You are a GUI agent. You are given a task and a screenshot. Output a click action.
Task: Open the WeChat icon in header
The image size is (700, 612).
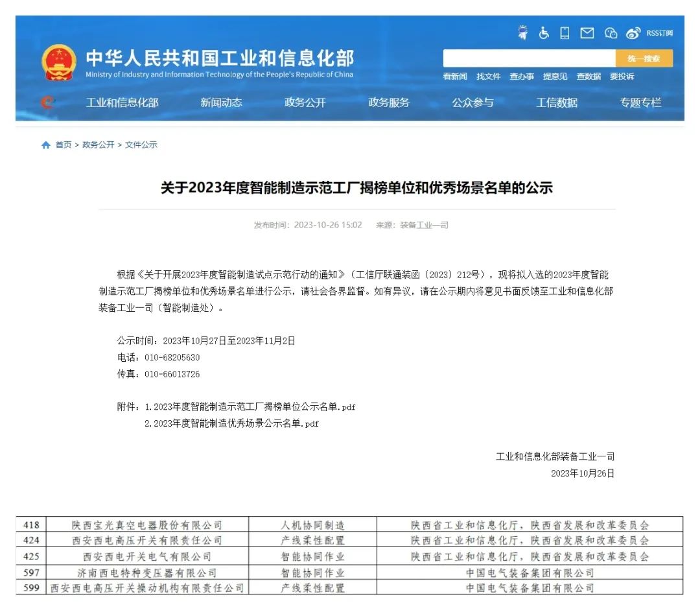point(611,33)
